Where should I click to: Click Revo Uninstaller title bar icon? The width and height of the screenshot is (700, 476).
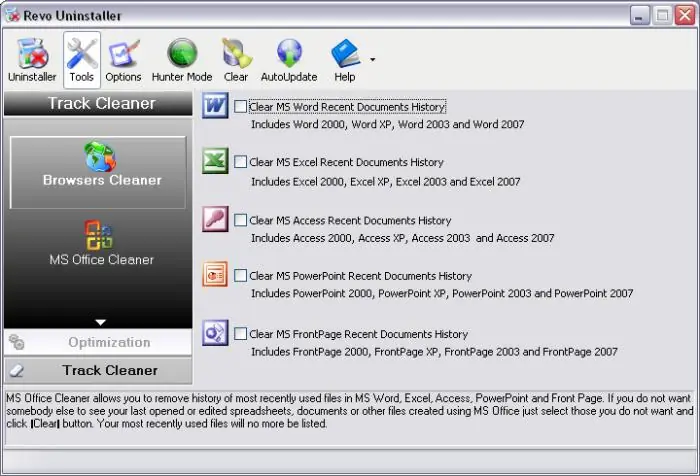12,15
